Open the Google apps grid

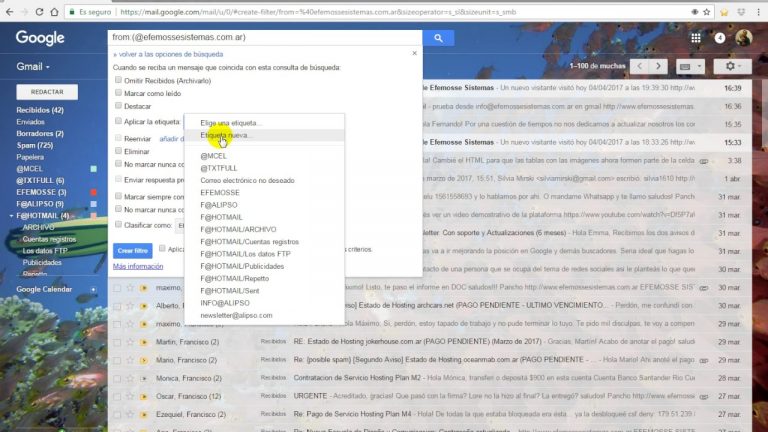696,38
